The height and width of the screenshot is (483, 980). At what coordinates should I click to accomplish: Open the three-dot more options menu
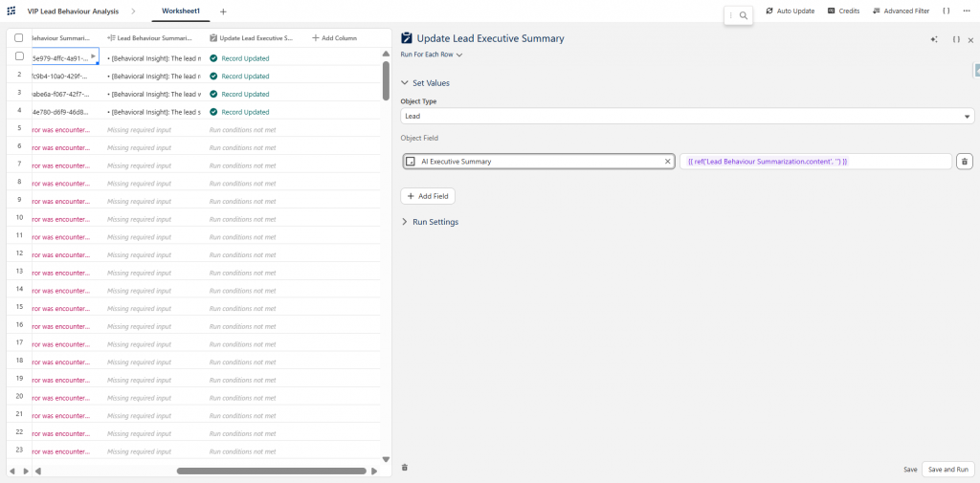pyautogui.click(x=967, y=11)
